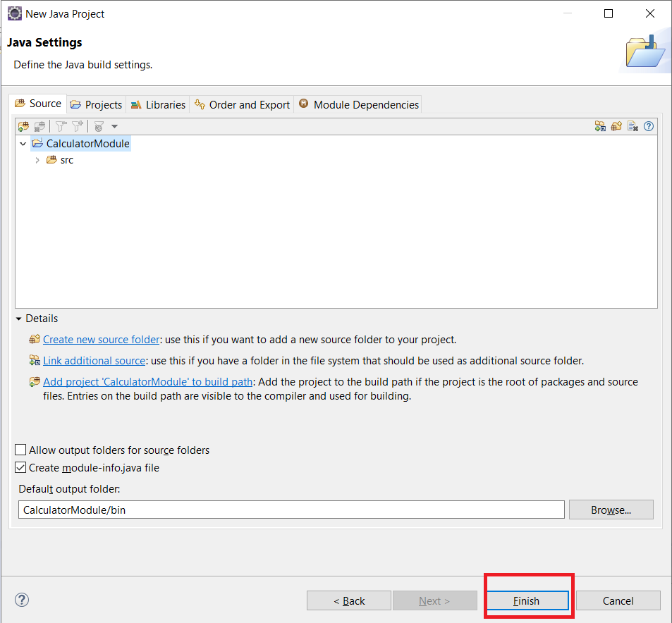Enable Allow output folders for source folders
Image resolution: width=672 pixels, height=623 pixels.
coord(21,450)
